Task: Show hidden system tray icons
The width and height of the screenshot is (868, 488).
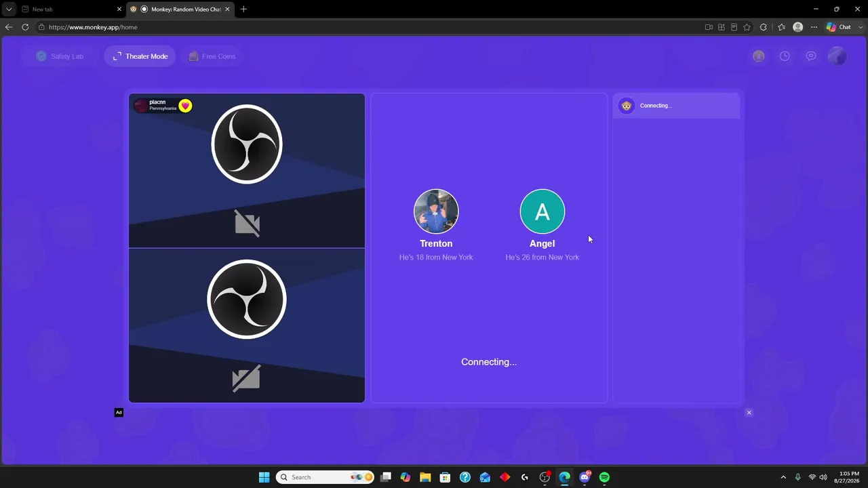Action: pos(783,477)
